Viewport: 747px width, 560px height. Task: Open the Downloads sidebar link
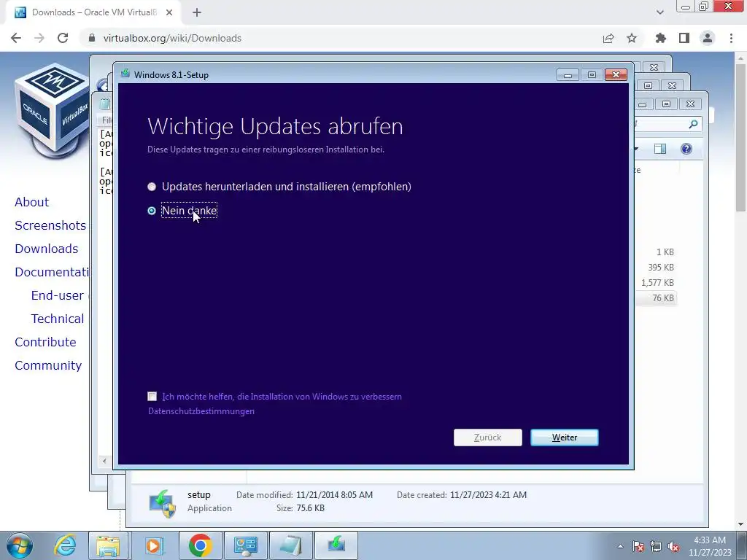point(46,249)
